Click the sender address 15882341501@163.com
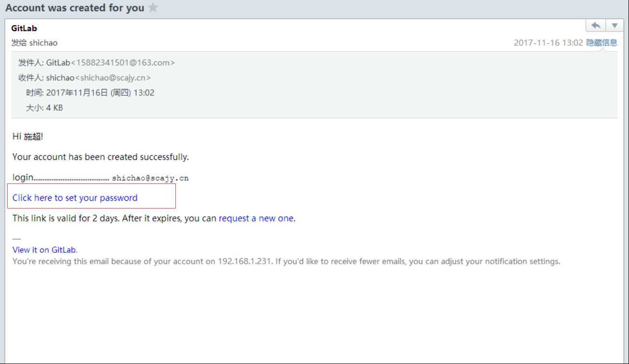 (x=123, y=63)
